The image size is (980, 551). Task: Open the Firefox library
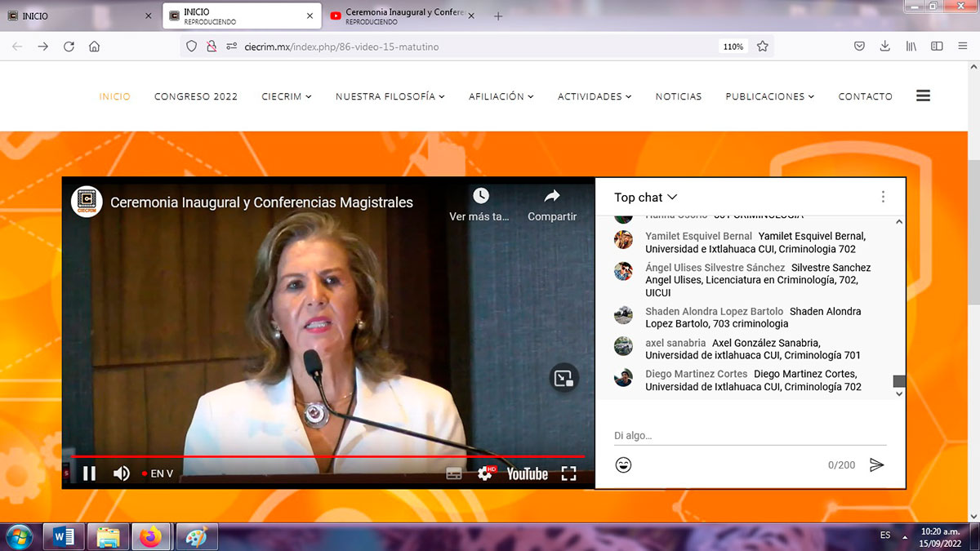911,47
